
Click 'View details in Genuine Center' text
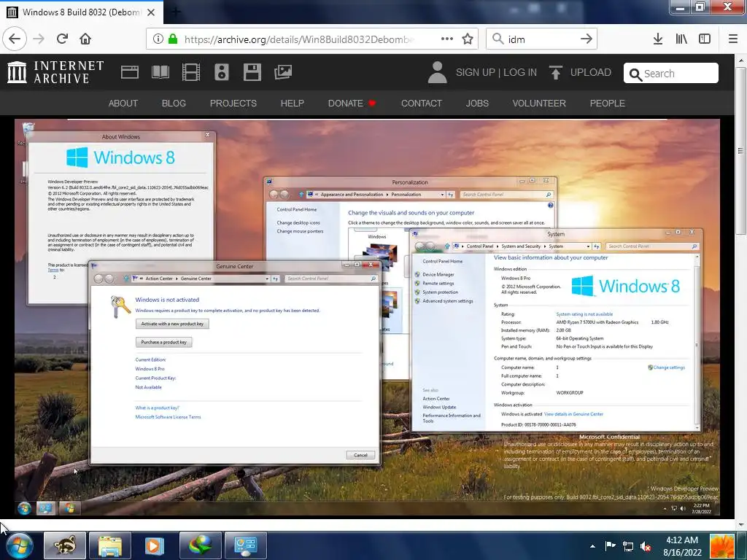[573, 414]
